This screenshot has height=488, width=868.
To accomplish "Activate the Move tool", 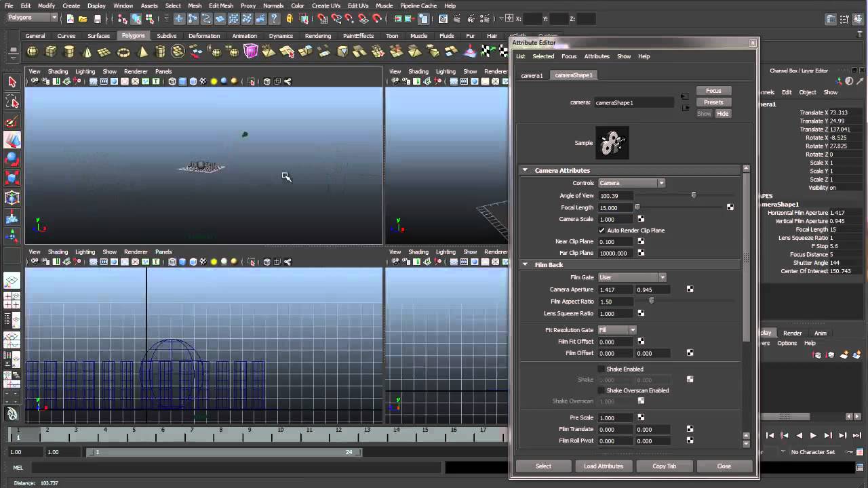I will coord(12,140).
